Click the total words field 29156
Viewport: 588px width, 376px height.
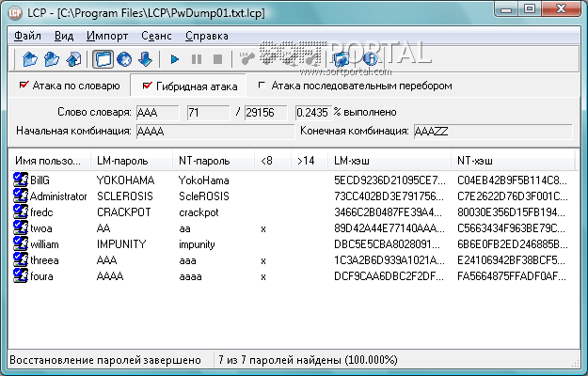point(265,113)
